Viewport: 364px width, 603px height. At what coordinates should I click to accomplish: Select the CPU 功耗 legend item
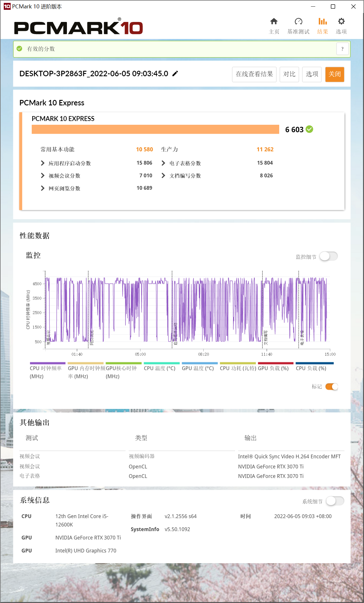238,367
